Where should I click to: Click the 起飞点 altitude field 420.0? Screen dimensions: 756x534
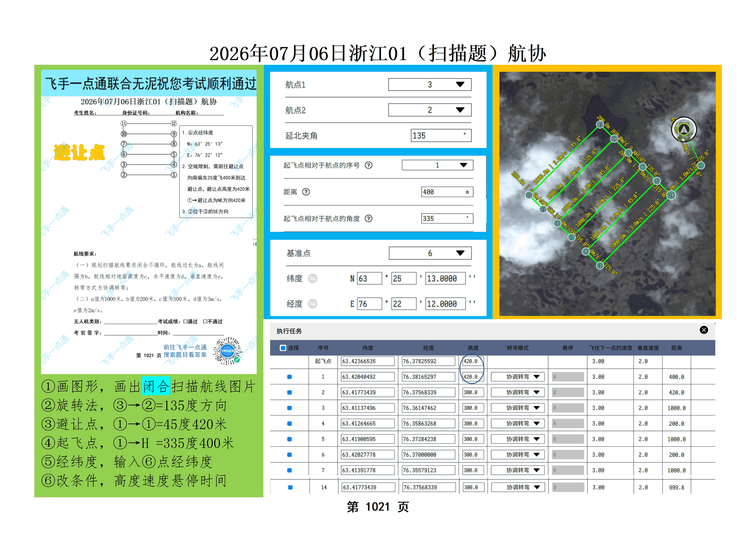click(x=473, y=361)
